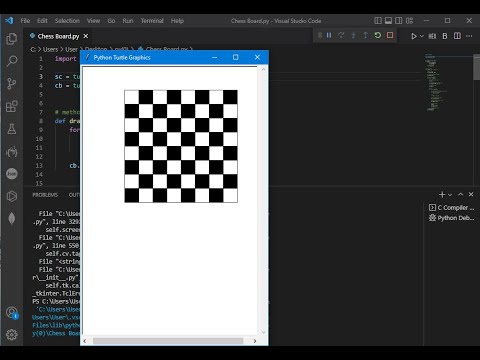Open the Search view in activity bar
Viewport: 480px width, 360px height.
tap(12, 61)
